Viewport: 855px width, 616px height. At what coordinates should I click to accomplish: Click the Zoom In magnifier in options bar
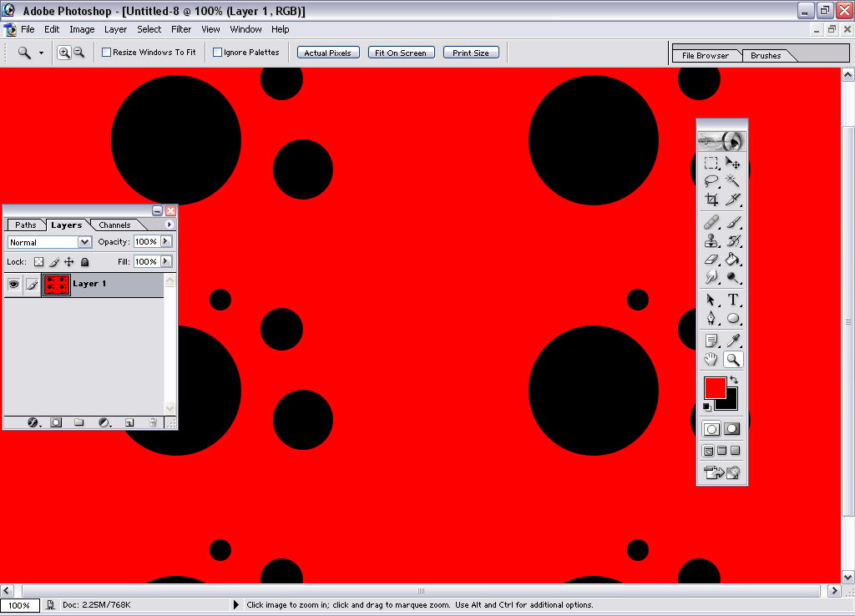pos(63,53)
